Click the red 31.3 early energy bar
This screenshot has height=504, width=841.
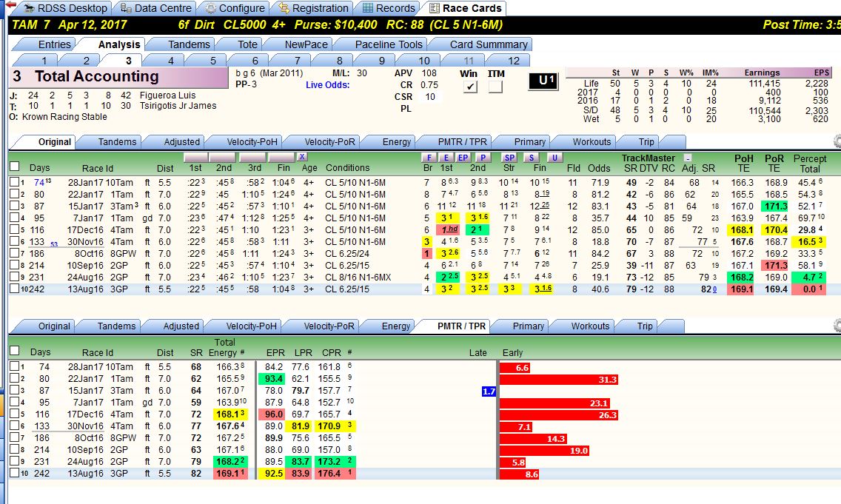(559, 380)
